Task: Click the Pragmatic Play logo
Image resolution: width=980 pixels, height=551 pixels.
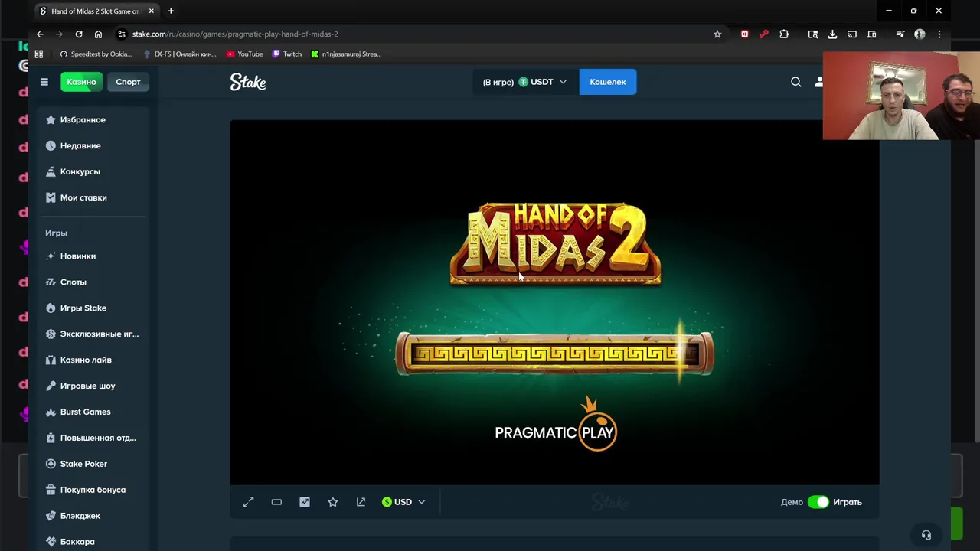Action: [556, 425]
